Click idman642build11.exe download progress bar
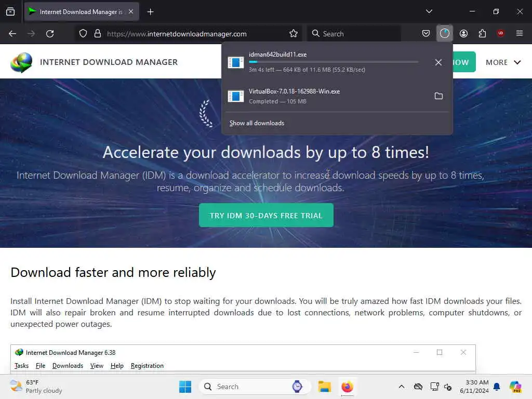This screenshot has width=532, height=399. tap(334, 62)
